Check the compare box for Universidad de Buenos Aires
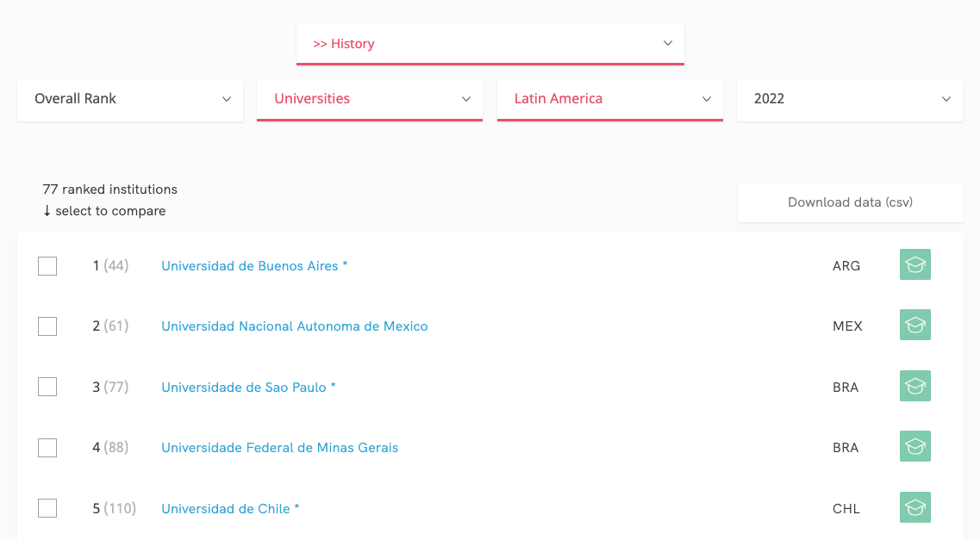This screenshot has height=540, width=980. coord(47,265)
